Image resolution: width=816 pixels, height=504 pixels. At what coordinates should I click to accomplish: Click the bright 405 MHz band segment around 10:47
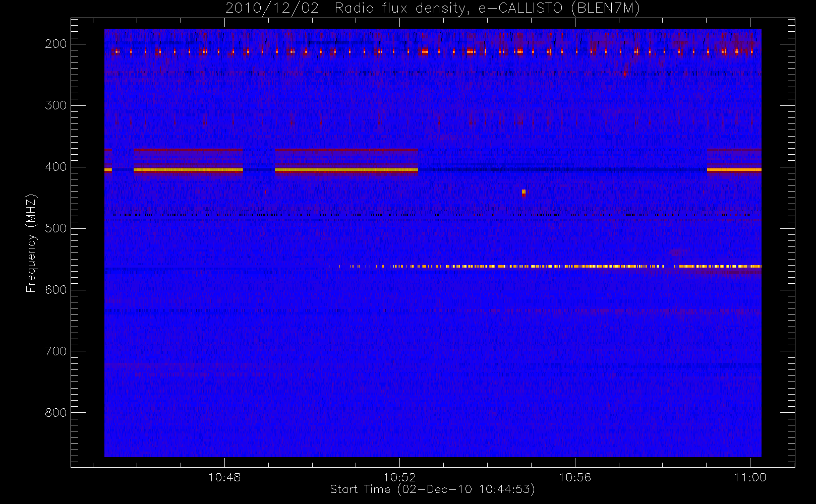pyautogui.click(x=188, y=170)
